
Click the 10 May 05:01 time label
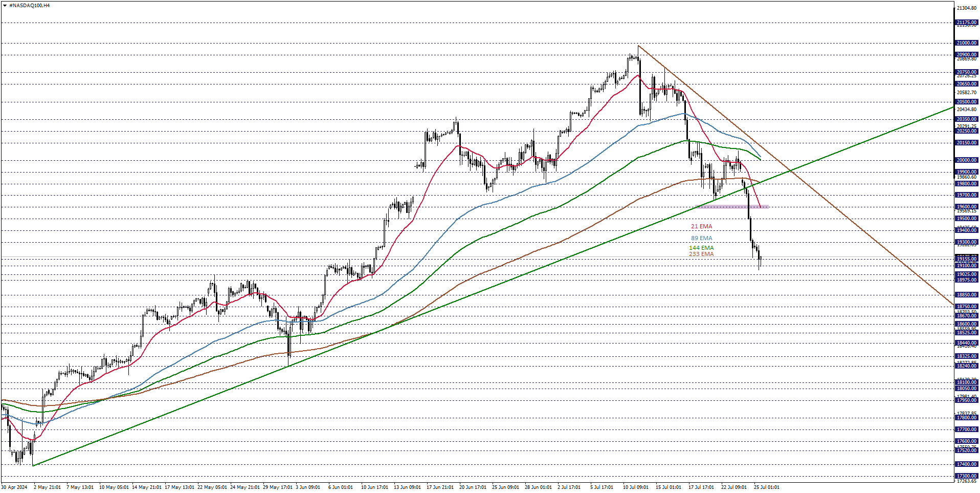click(x=114, y=487)
